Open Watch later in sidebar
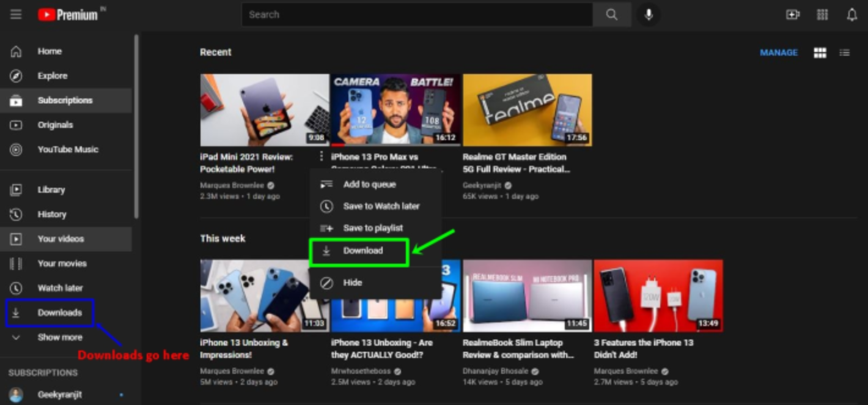 click(66, 288)
